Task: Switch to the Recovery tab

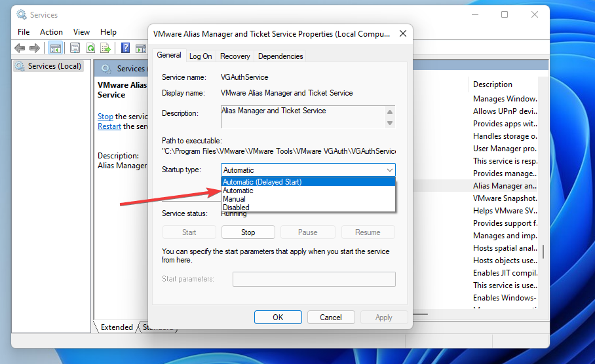Action: (x=235, y=56)
